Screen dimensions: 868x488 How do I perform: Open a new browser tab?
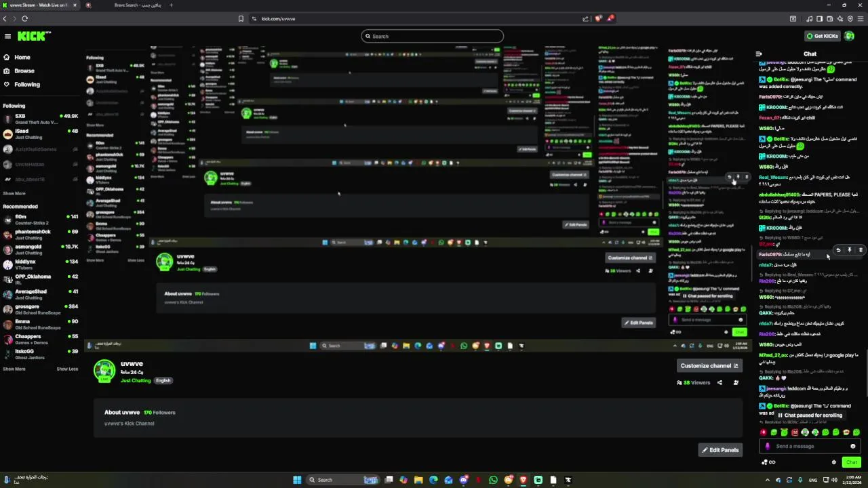[171, 5]
